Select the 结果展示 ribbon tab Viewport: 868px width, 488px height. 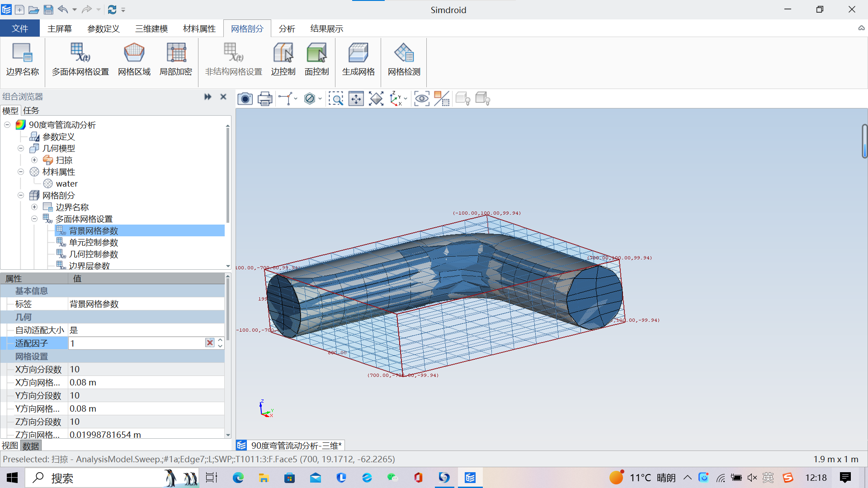[326, 28]
